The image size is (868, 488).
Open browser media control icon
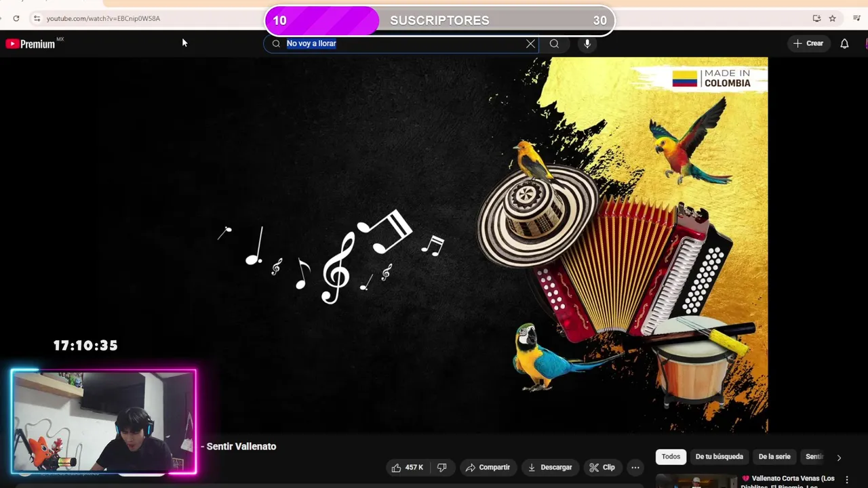coord(856,18)
